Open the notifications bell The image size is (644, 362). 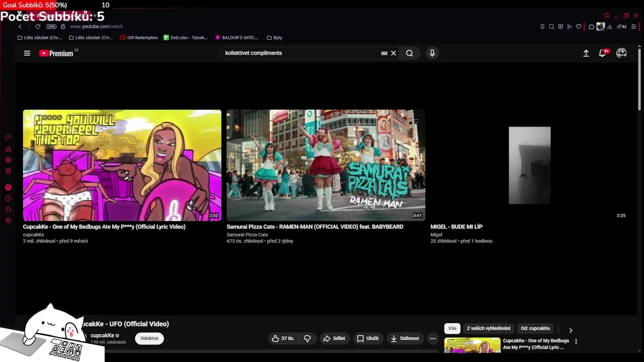click(x=602, y=53)
